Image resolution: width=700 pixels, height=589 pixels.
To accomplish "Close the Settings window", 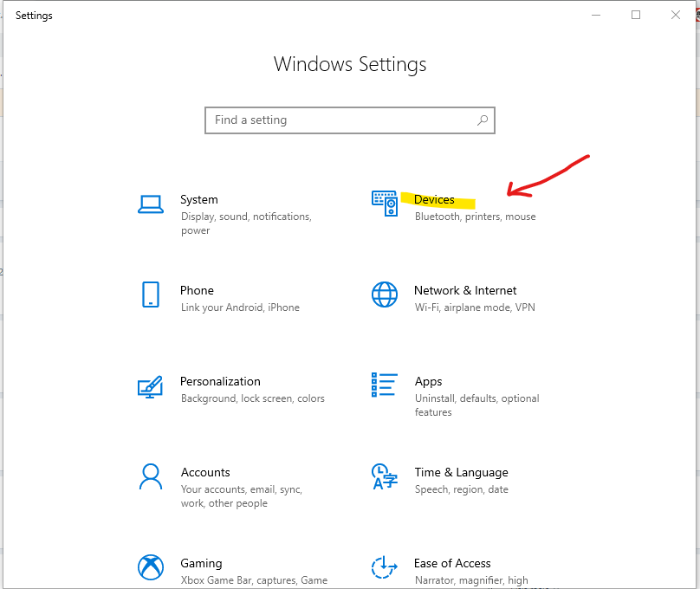I will (x=676, y=16).
